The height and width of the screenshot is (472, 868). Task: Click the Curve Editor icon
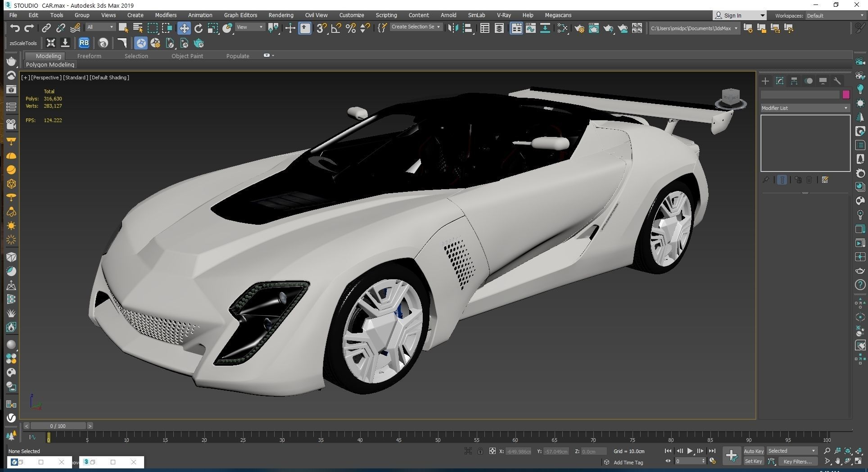click(x=530, y=28)
